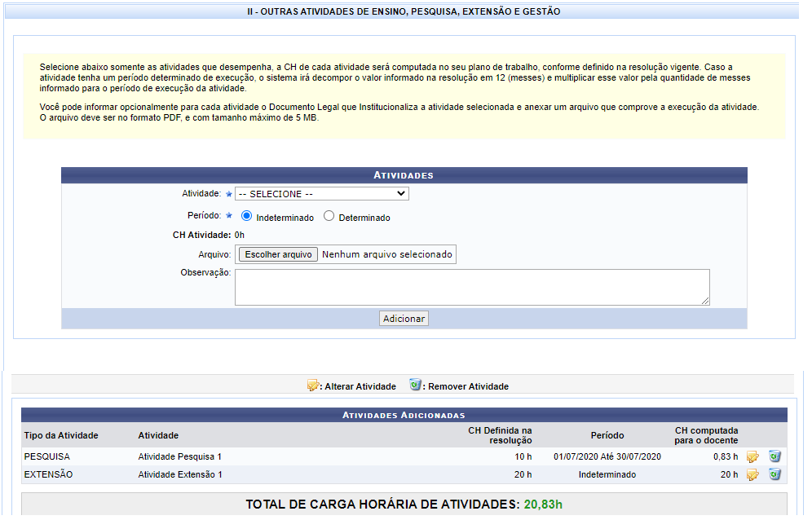
Task: Focus the Observação text area
Action: [x=471, y=287]
